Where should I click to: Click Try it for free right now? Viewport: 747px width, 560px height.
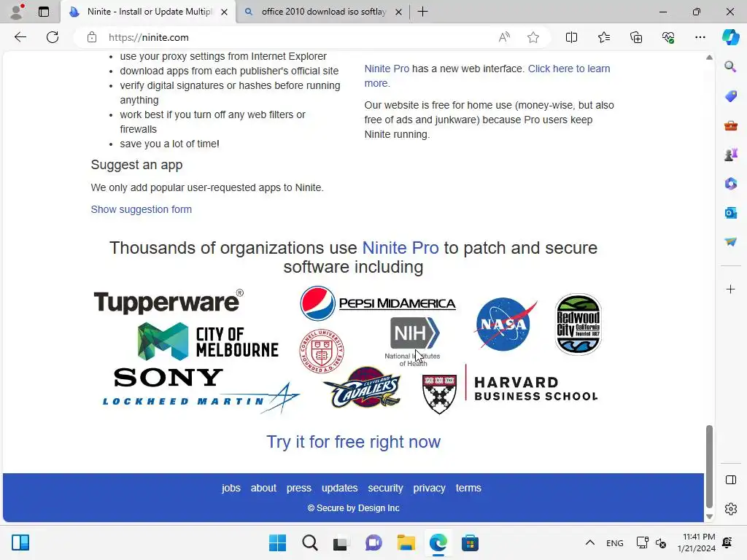coord(353,441)
